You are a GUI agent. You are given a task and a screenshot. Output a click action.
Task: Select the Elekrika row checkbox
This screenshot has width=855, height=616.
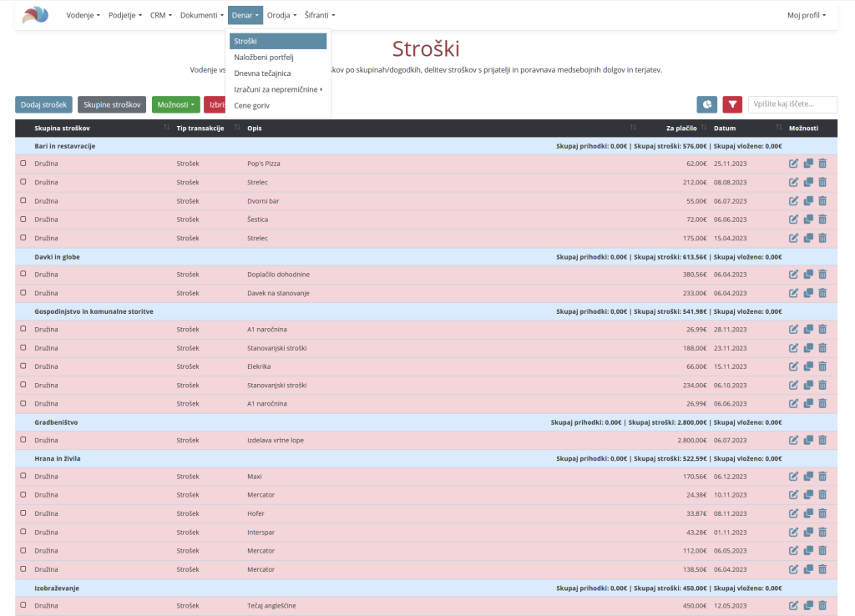[23, 366]
